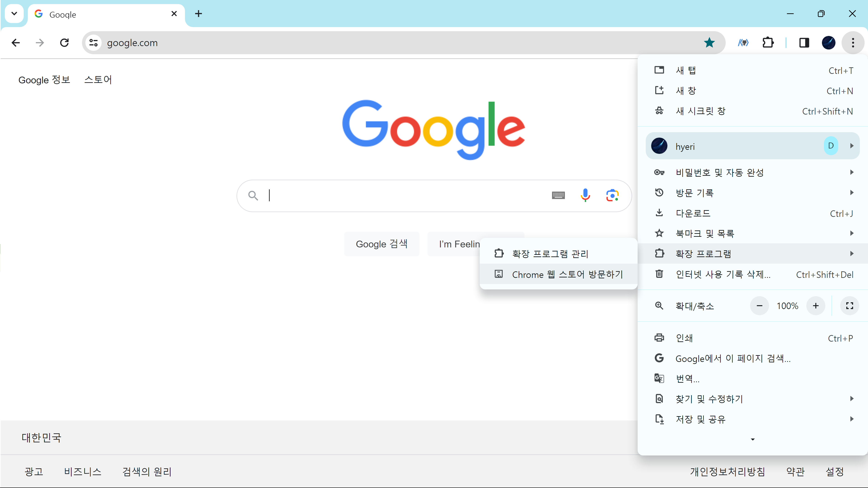Open Google Lens image search icon
Screen dimensions: 868x488
[x=612, y=195]
